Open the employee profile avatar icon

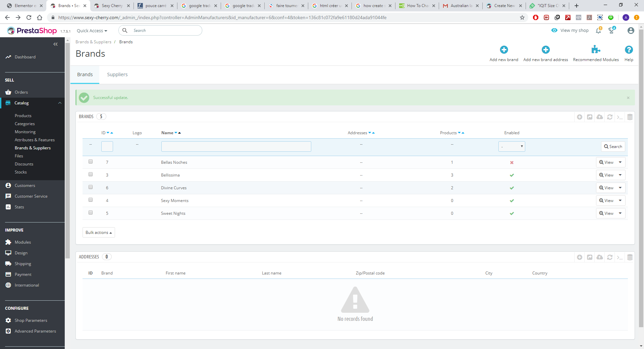pos(631,31)
